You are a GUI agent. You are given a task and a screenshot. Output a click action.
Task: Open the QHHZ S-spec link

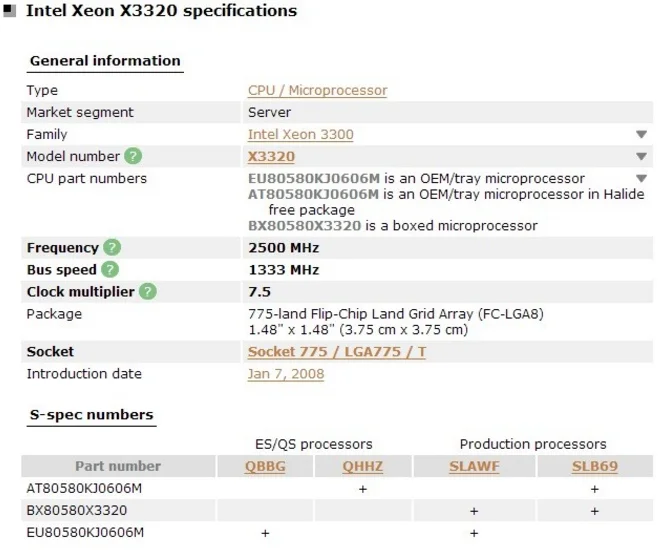363,466
